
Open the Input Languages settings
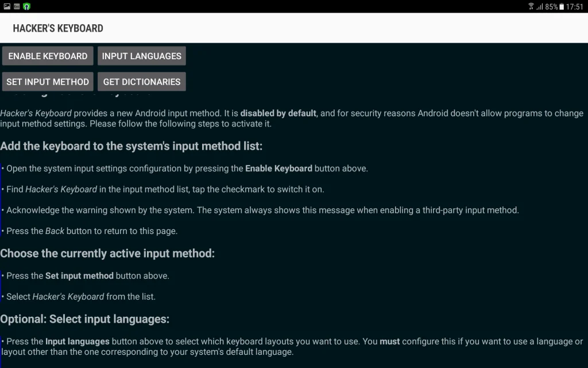pos(141,56)
